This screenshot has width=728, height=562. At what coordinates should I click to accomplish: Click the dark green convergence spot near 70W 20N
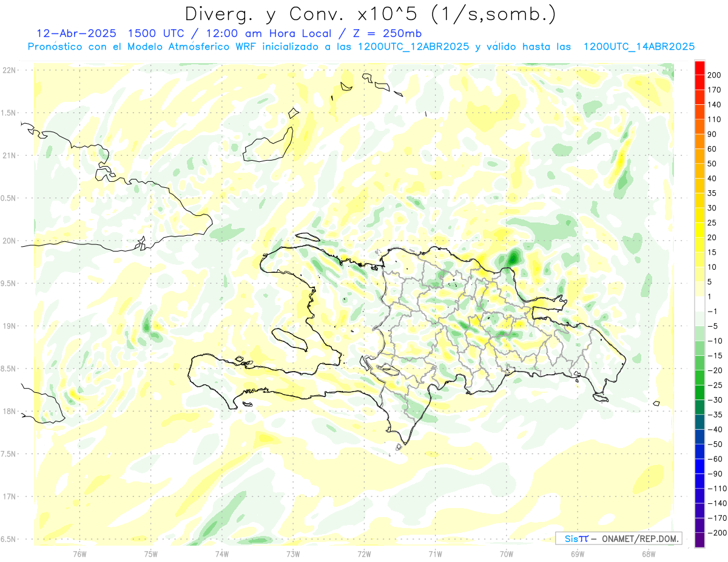coord(513,258)
